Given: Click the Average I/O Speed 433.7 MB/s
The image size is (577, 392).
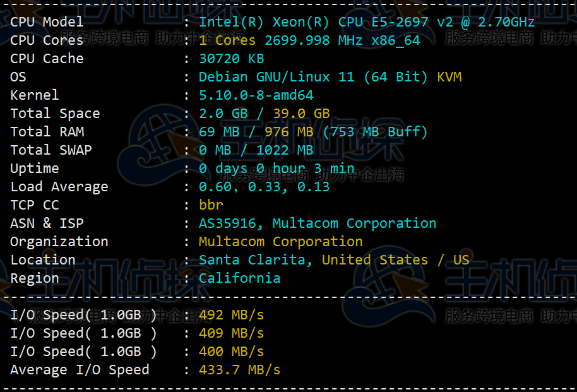Looking at the screenshot, I should pos(239,370).
